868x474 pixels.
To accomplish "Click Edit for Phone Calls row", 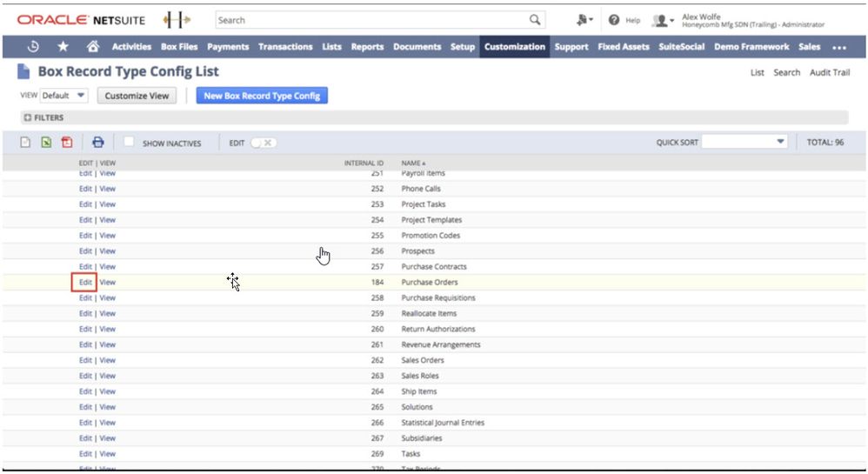I will coord(85,189).
